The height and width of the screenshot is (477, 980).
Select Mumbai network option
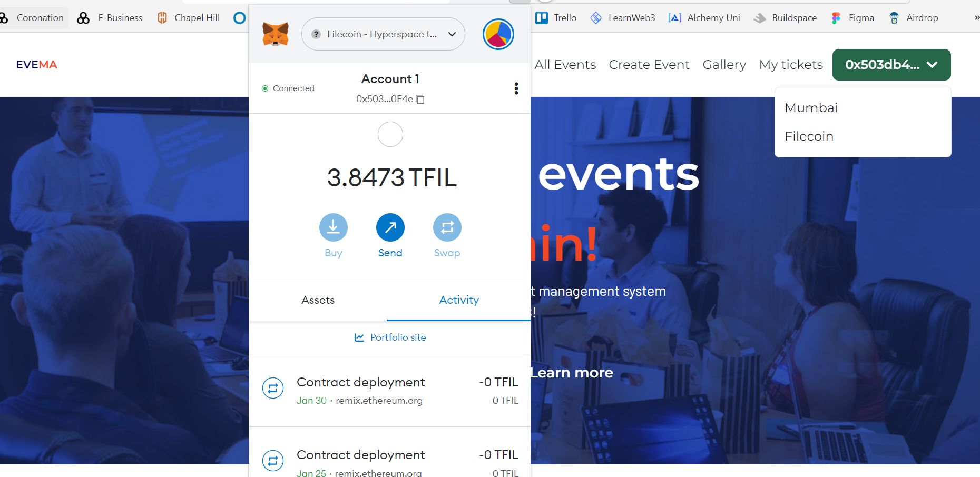click(x=811, y=108)
